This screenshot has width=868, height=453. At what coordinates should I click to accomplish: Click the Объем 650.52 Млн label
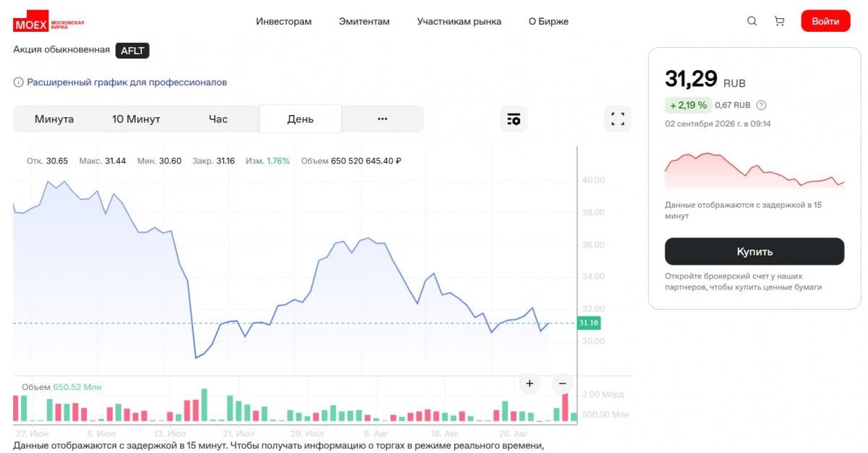tap(61, 387)
